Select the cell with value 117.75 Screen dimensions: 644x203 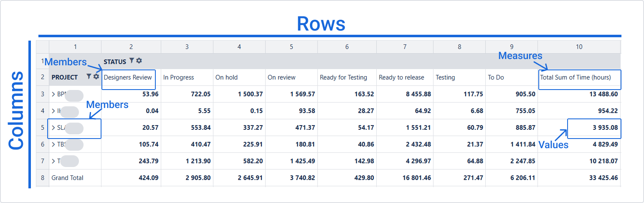tap(459, 94)
